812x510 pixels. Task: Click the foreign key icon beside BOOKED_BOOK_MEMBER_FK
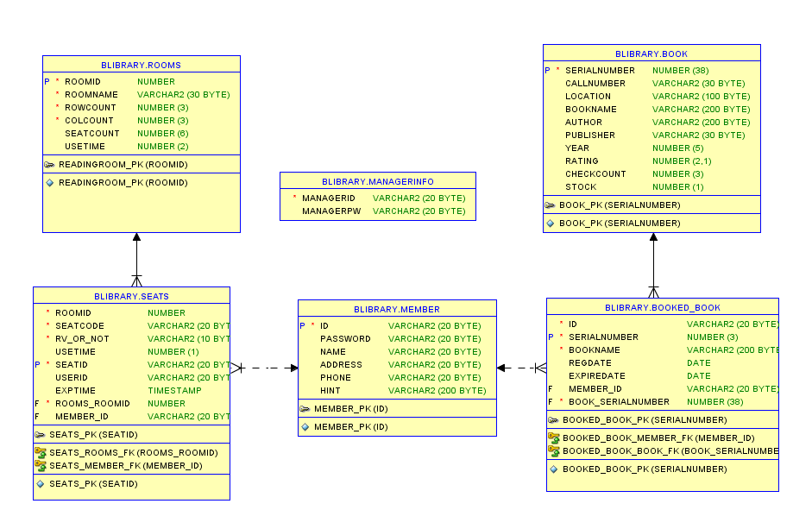click(x=554, y=438)
